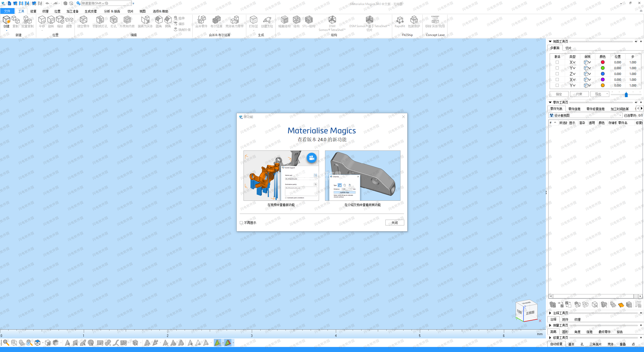Click the STL+结构 icon

pyautogui.click(x=309, y=22)
